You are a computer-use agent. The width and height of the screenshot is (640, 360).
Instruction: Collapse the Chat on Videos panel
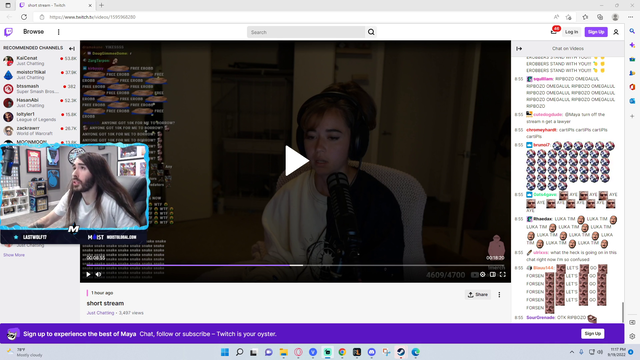(x=519, y=49)
